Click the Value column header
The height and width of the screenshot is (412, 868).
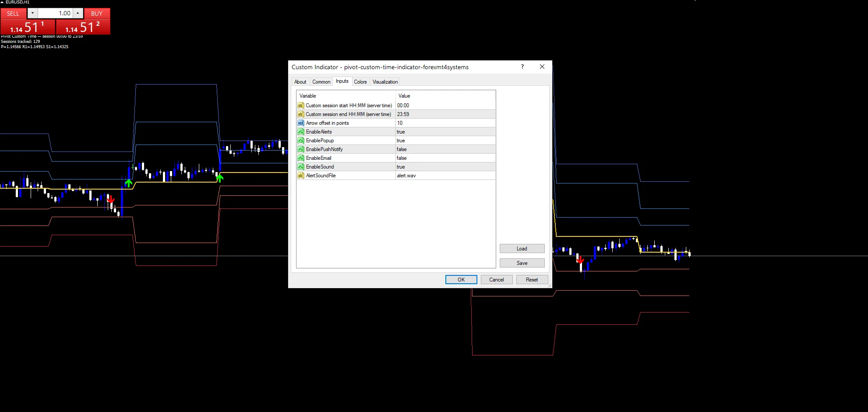445,96
